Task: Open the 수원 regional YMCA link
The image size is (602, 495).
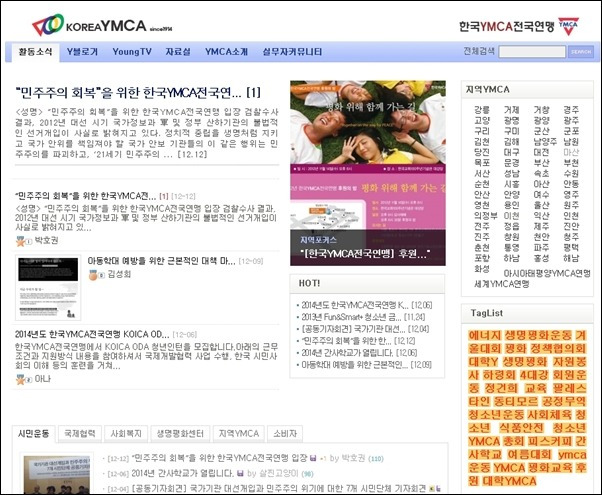Action: (571, 174)
